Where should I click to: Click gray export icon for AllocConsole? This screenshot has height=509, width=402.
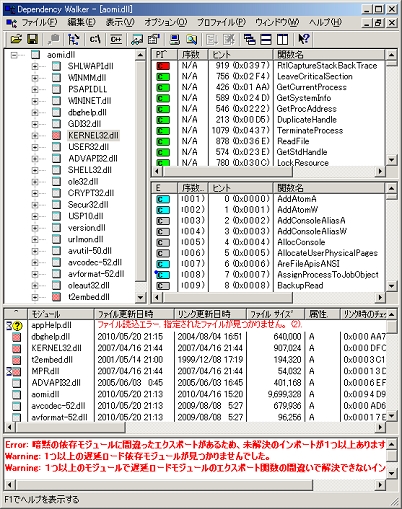(163, 242)
